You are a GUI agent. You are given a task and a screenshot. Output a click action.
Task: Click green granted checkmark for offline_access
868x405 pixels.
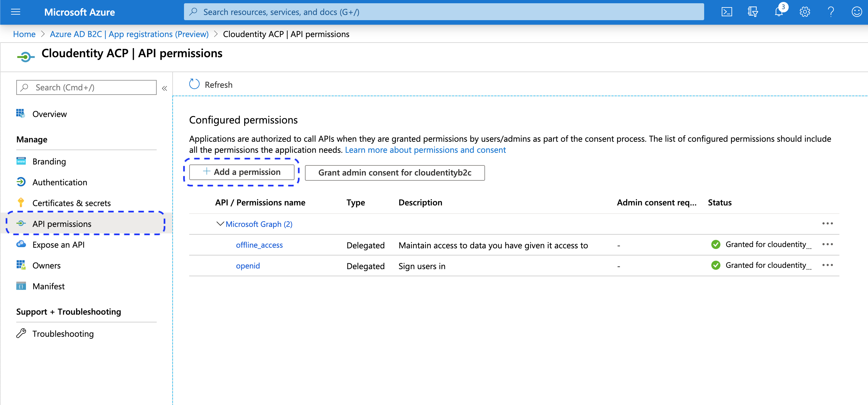715,245
